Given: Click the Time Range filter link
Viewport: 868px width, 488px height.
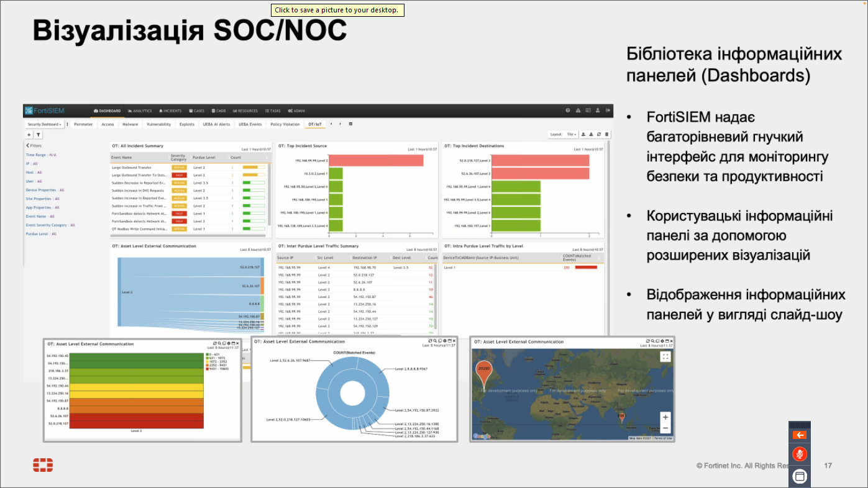Looking at the screenshot, I should point(41,155).
